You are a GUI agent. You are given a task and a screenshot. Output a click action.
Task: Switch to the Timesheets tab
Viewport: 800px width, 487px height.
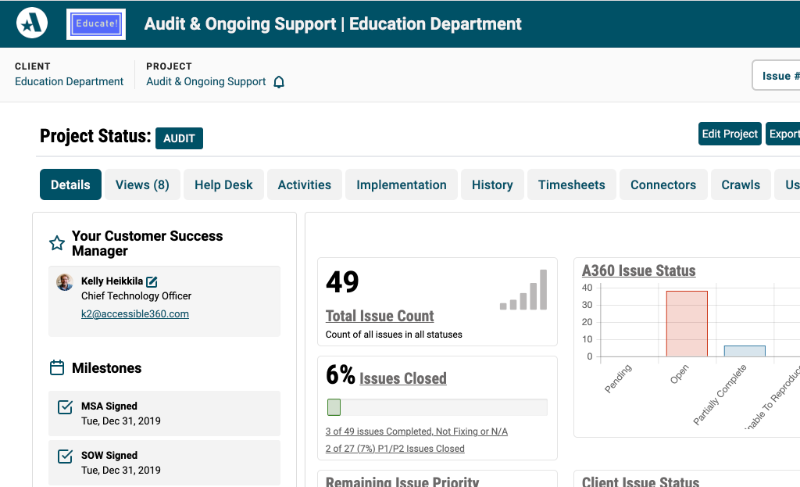click(x=571, y=185)
